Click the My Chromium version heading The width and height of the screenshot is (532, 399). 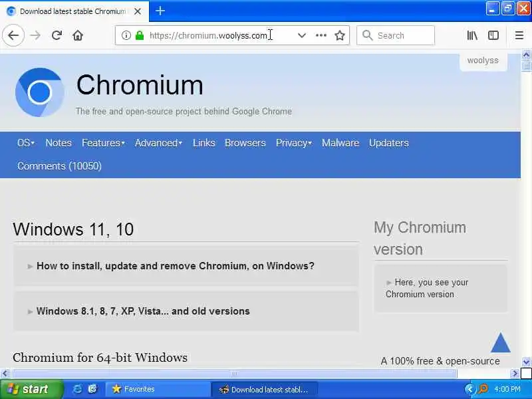point(420,238)
